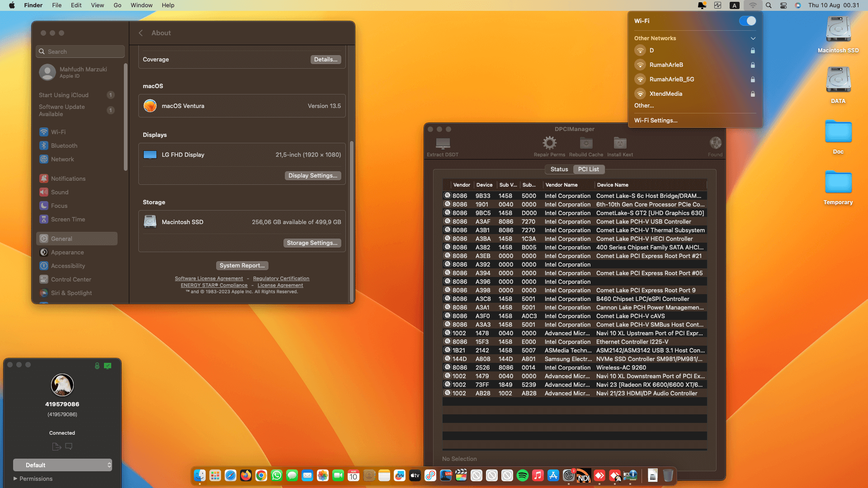Launch Spotify from the Dock
Image resolution: width=868 pixels, height=488 pixels.
[x=523, y=475]
